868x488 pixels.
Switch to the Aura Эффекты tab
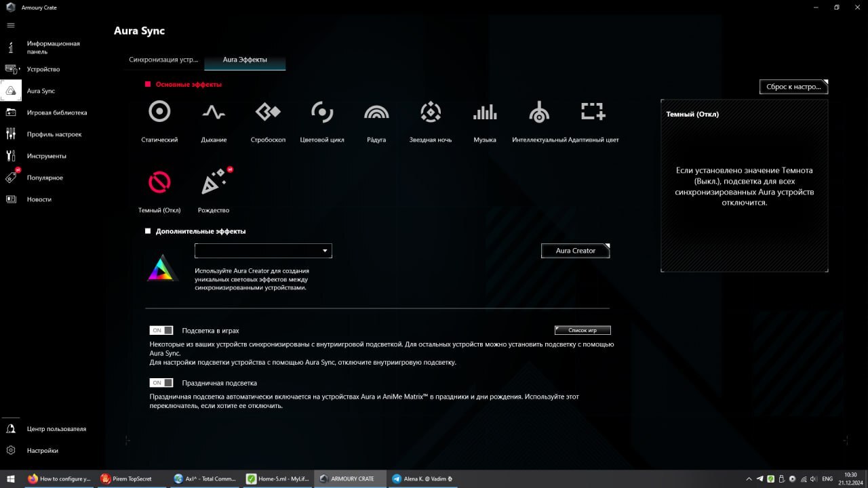click(x=245, y=60)
